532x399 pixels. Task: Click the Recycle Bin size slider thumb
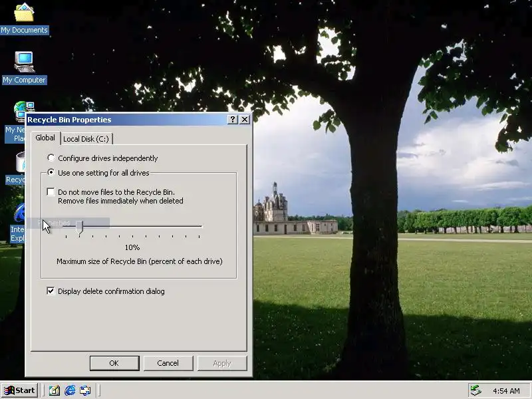pyautogui.click(x=79, y=227)
